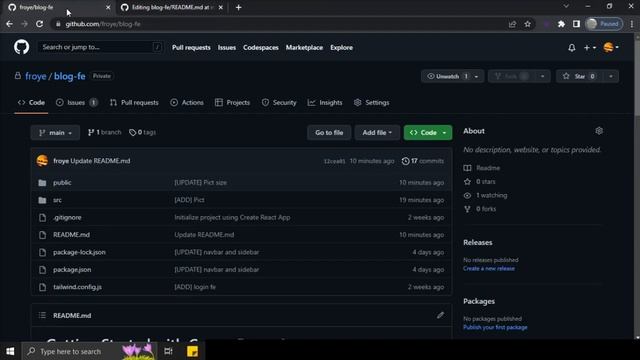Open Marketplace in top navigation

(304, 48)
